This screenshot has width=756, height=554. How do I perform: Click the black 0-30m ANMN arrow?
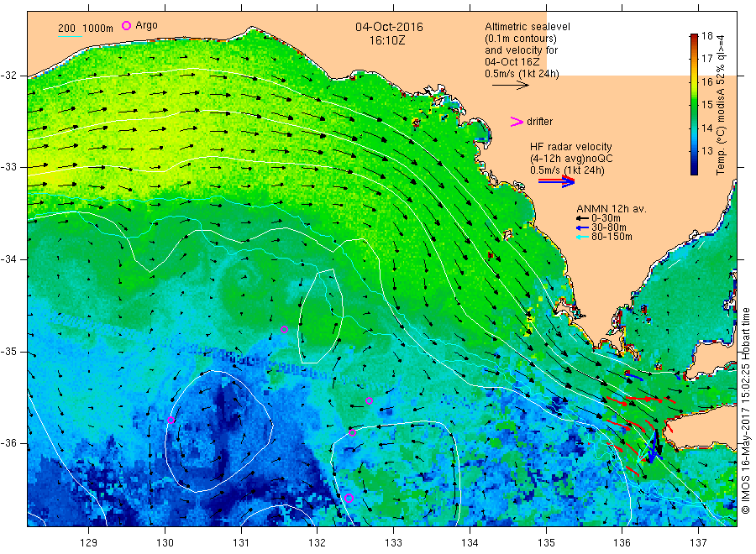[582, 218]
